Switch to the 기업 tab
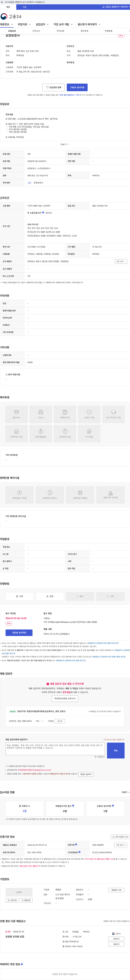Screen dimensions: 130x980 pyautogui.click(x=24, y=7)
